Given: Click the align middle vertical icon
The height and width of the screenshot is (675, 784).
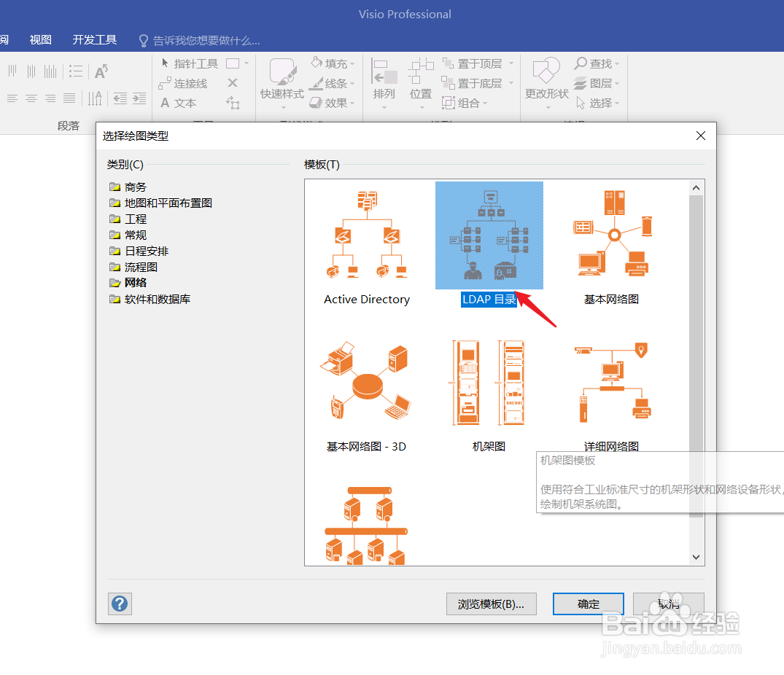Looking at the screenshot, I should point(31,71).
